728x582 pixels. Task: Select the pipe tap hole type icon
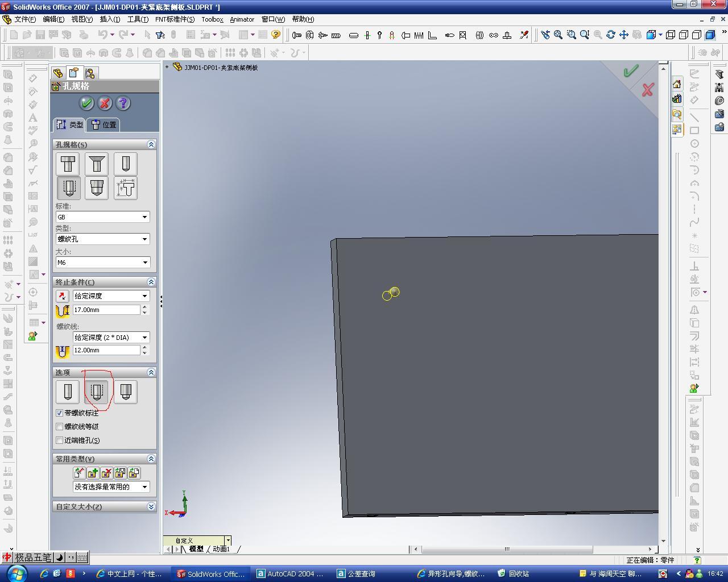(97, 188)
